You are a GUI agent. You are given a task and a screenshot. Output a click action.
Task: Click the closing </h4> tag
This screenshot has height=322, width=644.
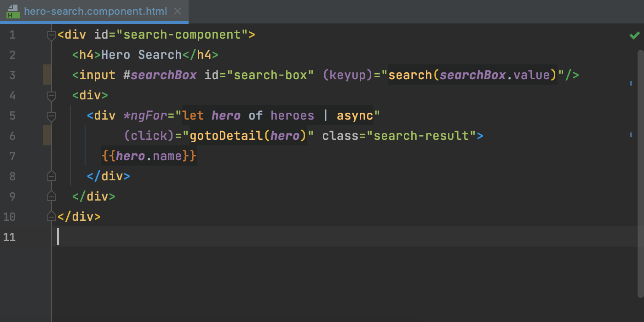[x=201, y=55]
